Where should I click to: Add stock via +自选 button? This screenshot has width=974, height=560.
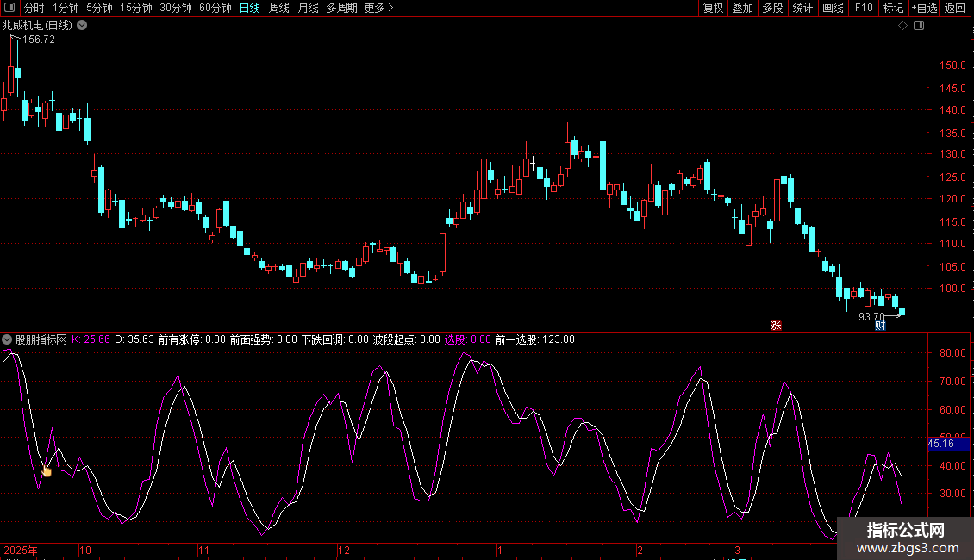[923, 9]
